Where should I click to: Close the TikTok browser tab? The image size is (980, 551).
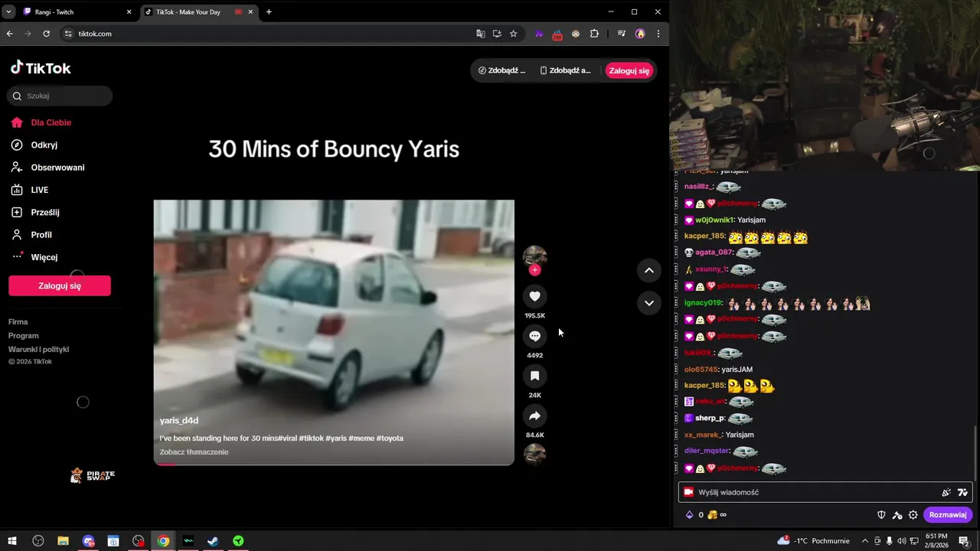[252, 11]
